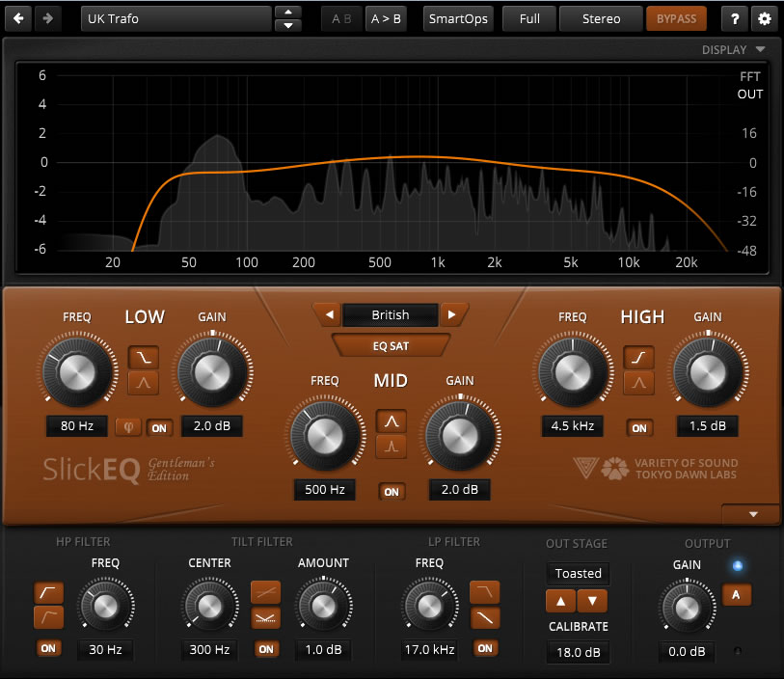This screenshot has height=679, width=784.
Task: Toggle the LP filter ON switch
Action: (x=484, y=648)
